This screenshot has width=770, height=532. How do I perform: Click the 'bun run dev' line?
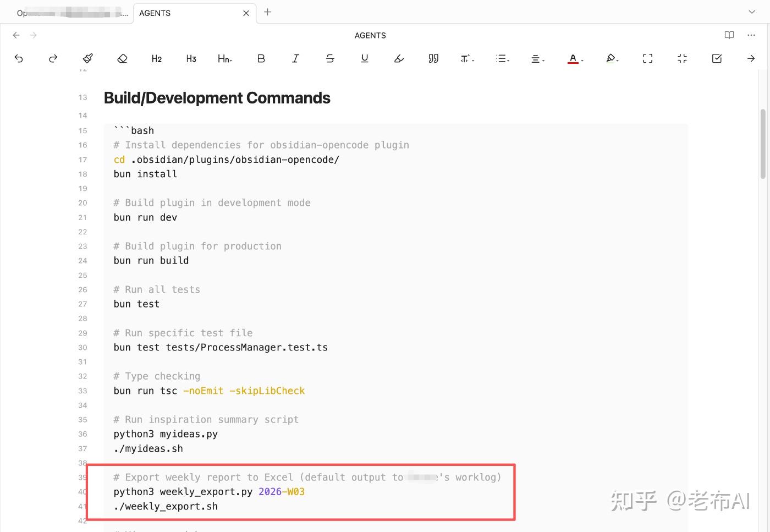[x=146, y=217]
